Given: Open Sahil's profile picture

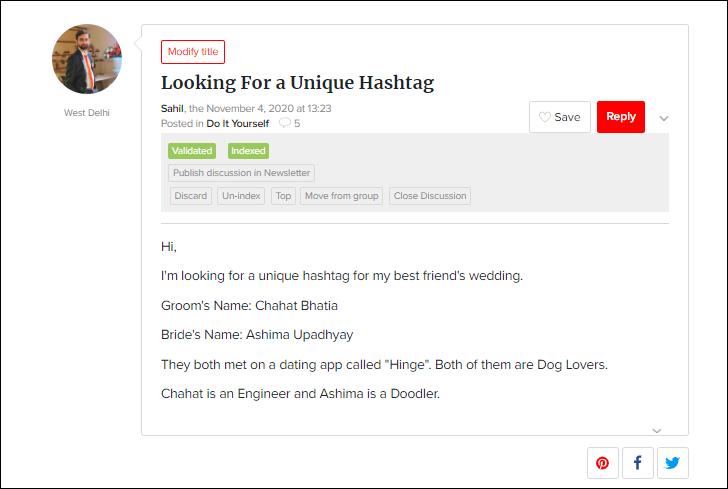Looking at the screenshot, I should pyautogui.click(x=87, y=59).
